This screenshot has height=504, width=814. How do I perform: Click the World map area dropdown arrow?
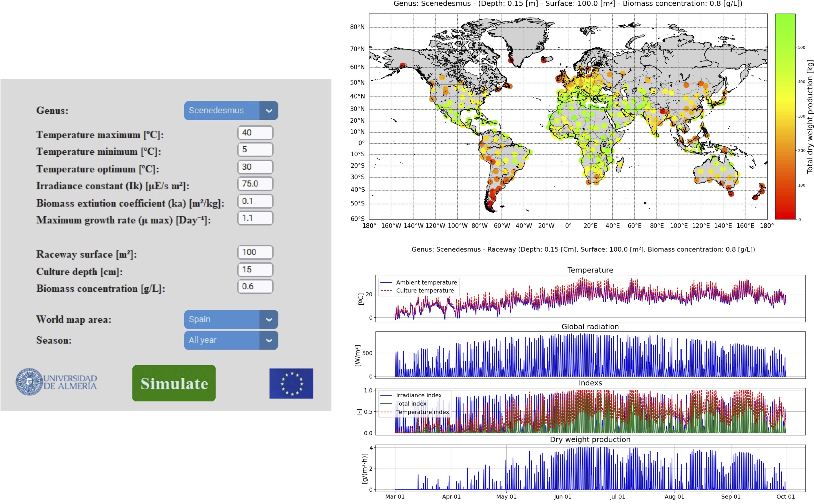269,319
